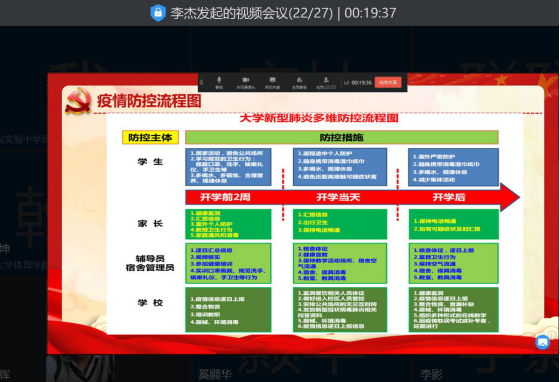Click the toolbar drag handle grip

(201, 82)
